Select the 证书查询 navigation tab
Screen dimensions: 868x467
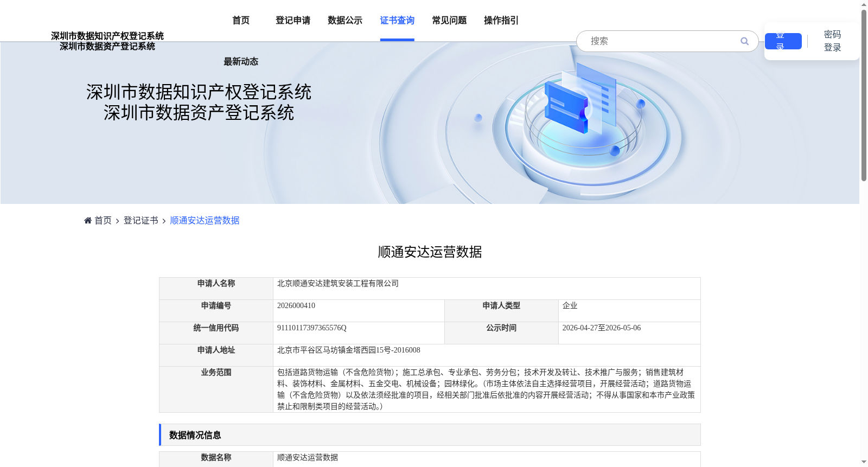point(397,21)
